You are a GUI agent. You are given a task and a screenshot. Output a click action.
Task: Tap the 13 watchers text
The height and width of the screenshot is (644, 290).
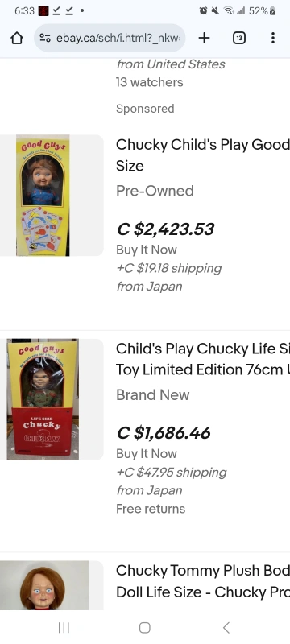[x=150, y=82]
